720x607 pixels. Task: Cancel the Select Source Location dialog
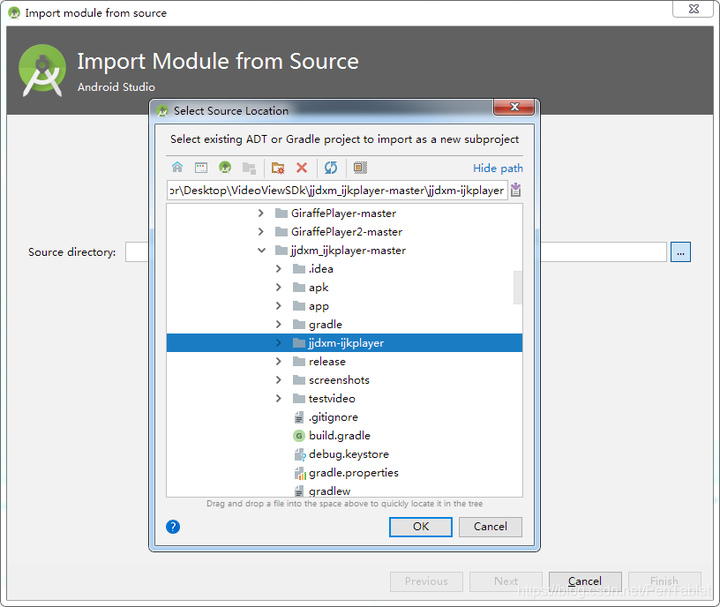pyautogui.click(x=490, y=526)
